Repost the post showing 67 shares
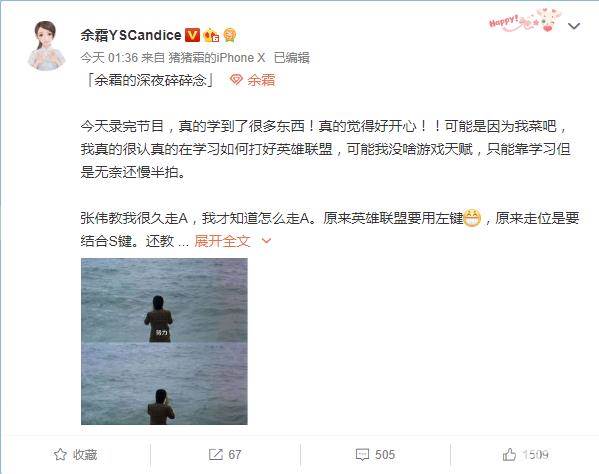599x474 pixels. click(x=225, y=455)
